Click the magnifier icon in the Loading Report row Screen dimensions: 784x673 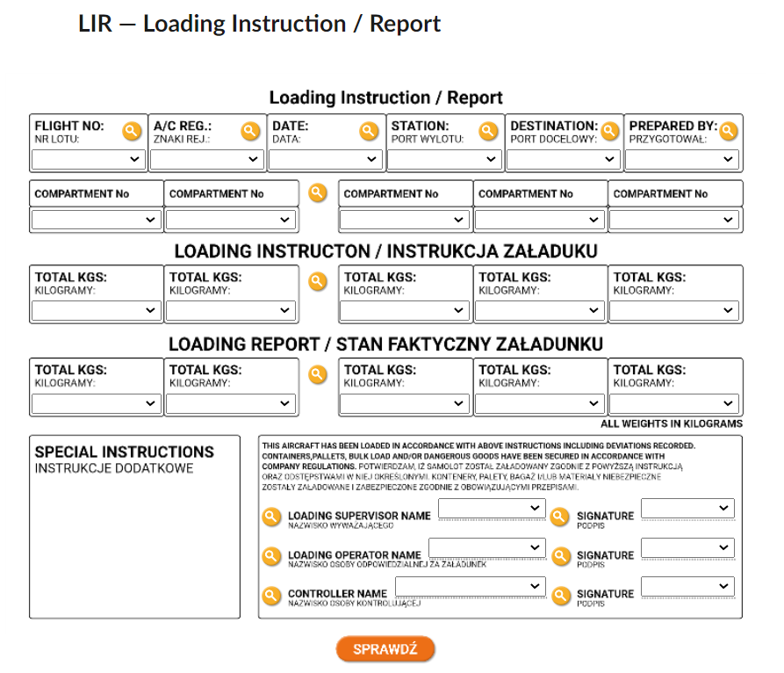pyautogui.click(x=318, y=374)
